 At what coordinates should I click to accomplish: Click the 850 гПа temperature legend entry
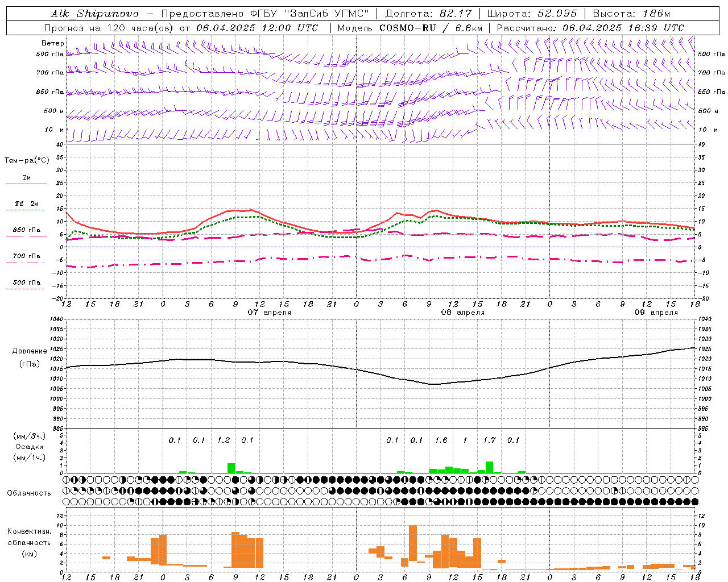[27, 230]
